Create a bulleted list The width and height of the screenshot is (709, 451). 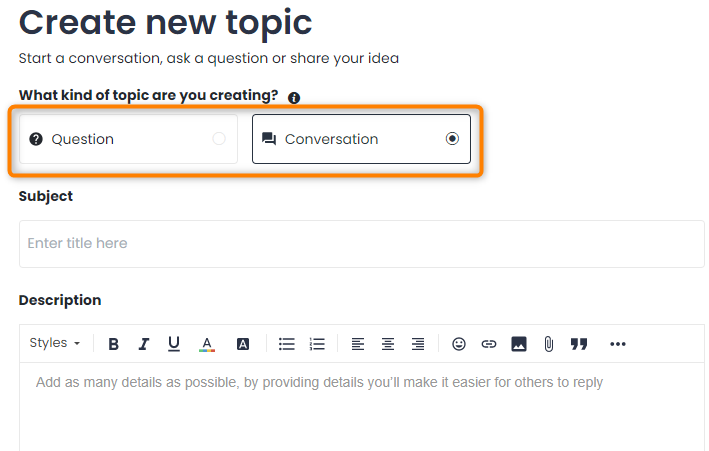(287, 344)
